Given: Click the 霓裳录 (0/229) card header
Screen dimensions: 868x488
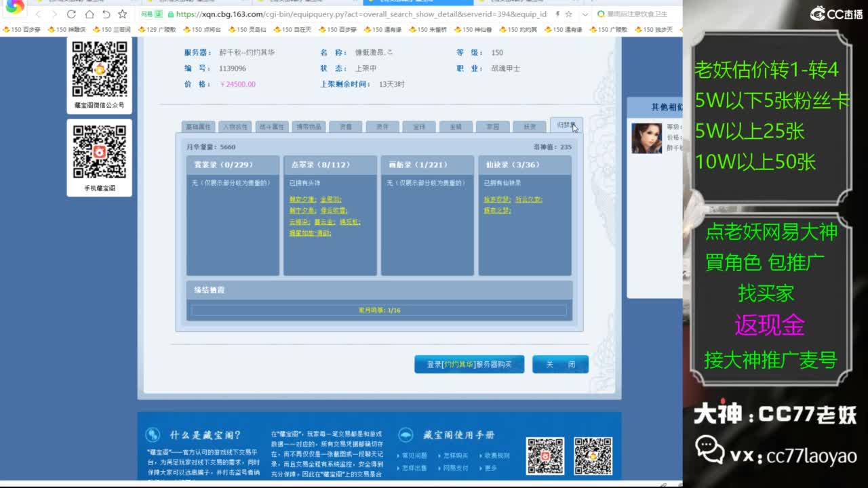Looking at the screenshot, I should [x=233, y=165].
